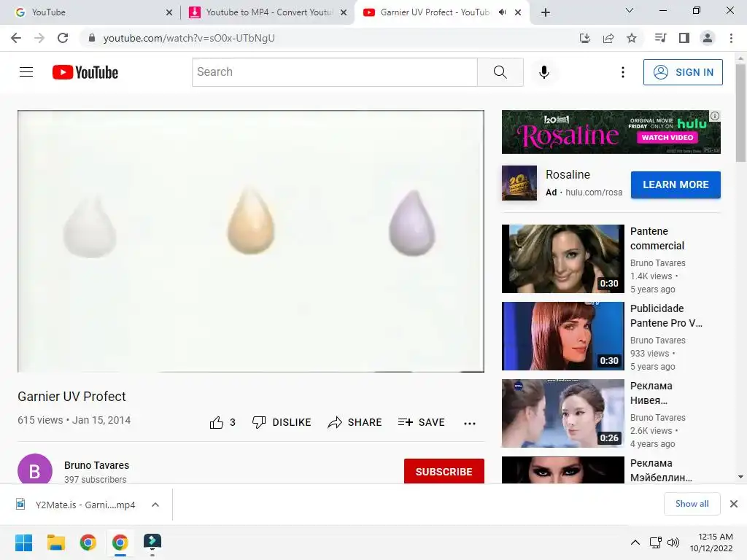Bookmark this page with star icon
Viewport: 747px width, 560px height.
tap(632, 38)
